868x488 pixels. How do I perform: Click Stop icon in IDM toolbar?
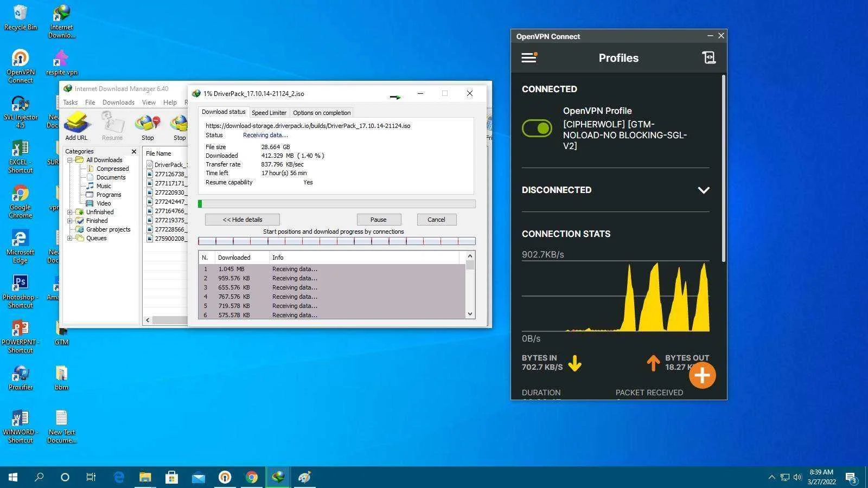coord(148,126)
